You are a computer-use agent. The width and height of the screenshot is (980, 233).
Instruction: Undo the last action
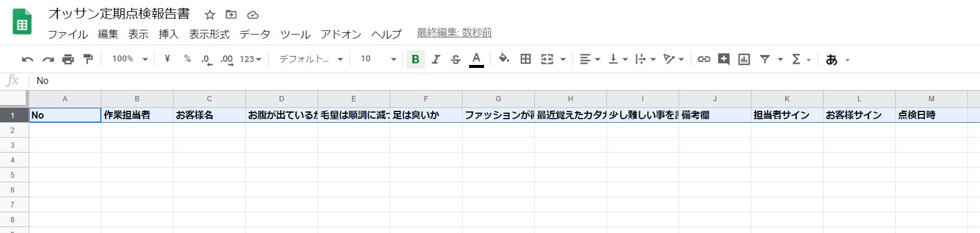coord(27,59)
